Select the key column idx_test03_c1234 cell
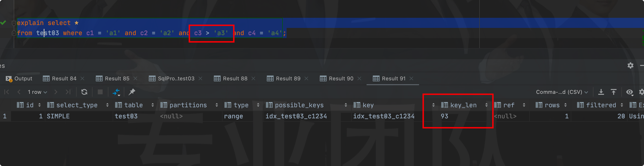644x166 pixels. click(x=395, y=116)
